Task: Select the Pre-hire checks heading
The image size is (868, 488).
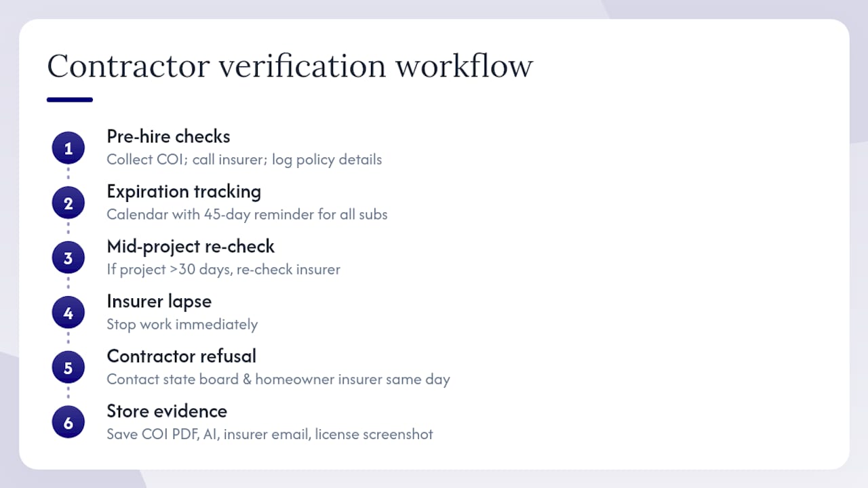Action: 168,136
